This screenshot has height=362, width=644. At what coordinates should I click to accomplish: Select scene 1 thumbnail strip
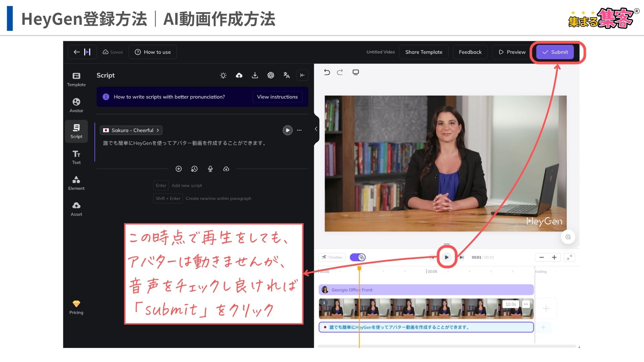tap(426, 309)
